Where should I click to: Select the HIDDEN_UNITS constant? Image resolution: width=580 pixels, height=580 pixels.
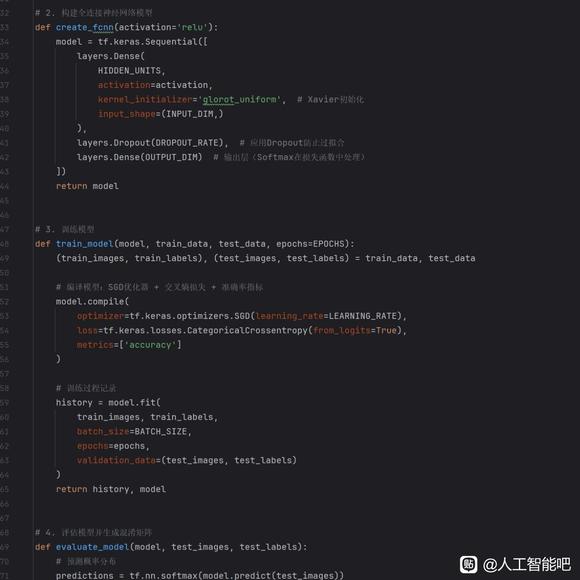pyautogui.click(x=129, y=71)
